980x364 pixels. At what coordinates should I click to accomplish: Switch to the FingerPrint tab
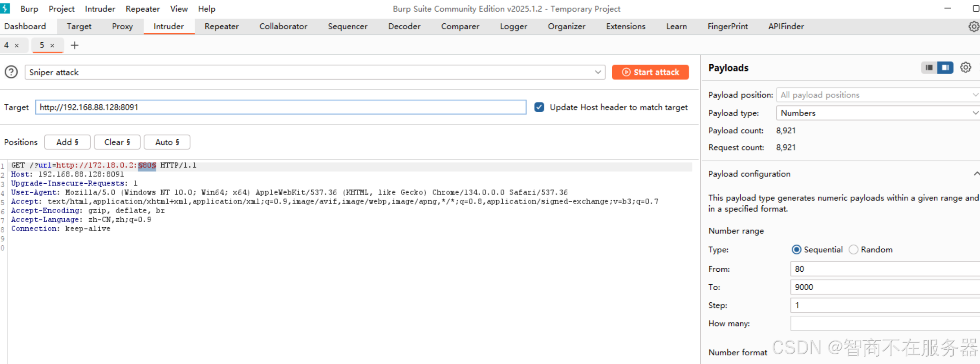(x=728, y=26)
